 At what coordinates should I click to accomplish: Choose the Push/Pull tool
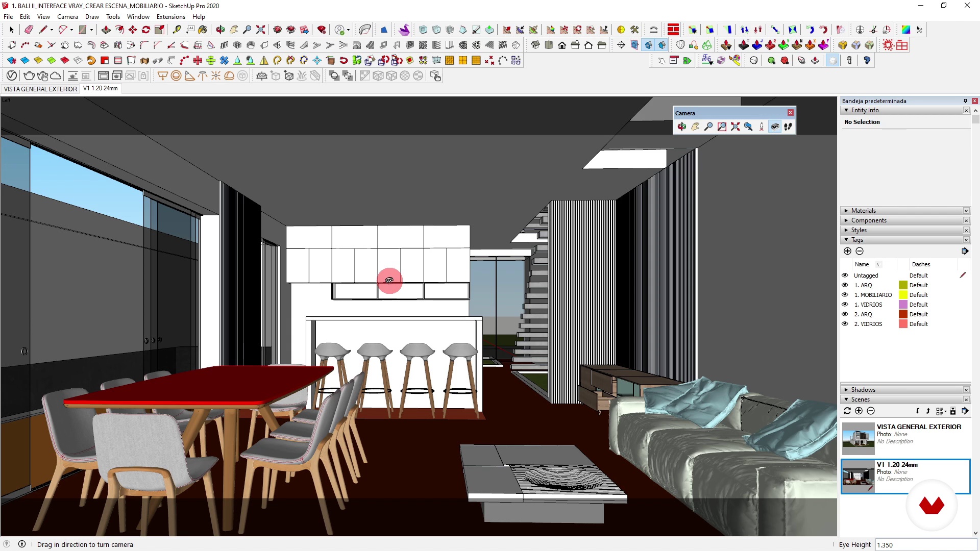tap(106, 30)
